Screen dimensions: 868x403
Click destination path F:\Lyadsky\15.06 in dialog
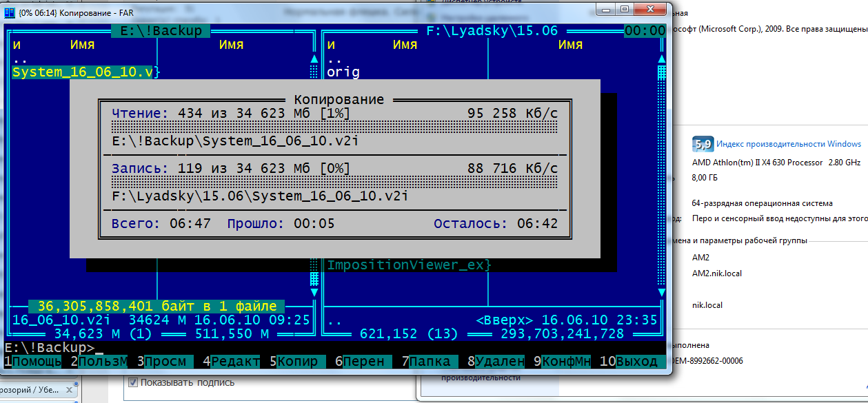(261, 196)
